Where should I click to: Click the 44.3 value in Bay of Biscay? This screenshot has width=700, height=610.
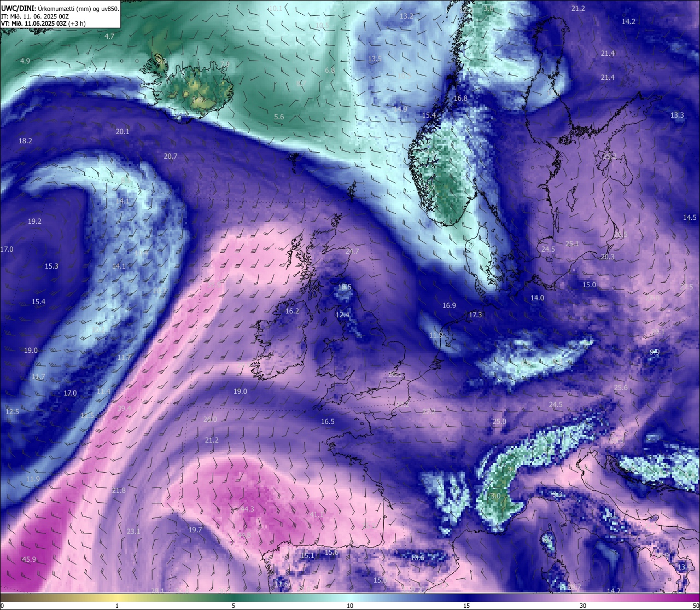point(247,509)
